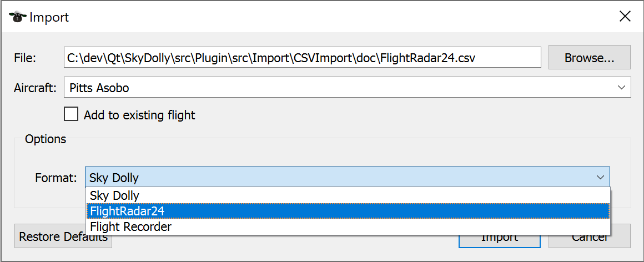Click the Aircraft: label

[35, 88]
